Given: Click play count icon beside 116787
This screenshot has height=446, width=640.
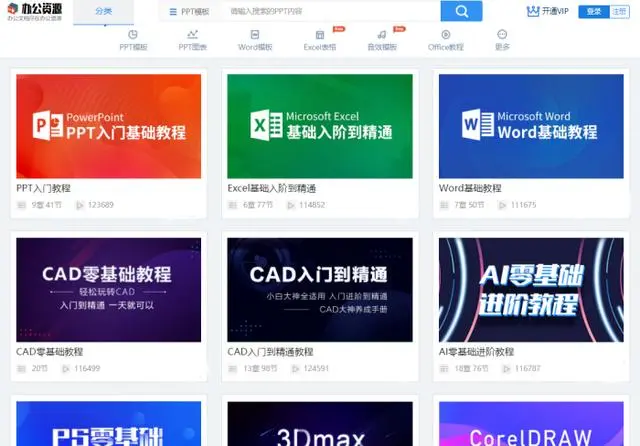Looking at the screenshot, I should (507, 368).
